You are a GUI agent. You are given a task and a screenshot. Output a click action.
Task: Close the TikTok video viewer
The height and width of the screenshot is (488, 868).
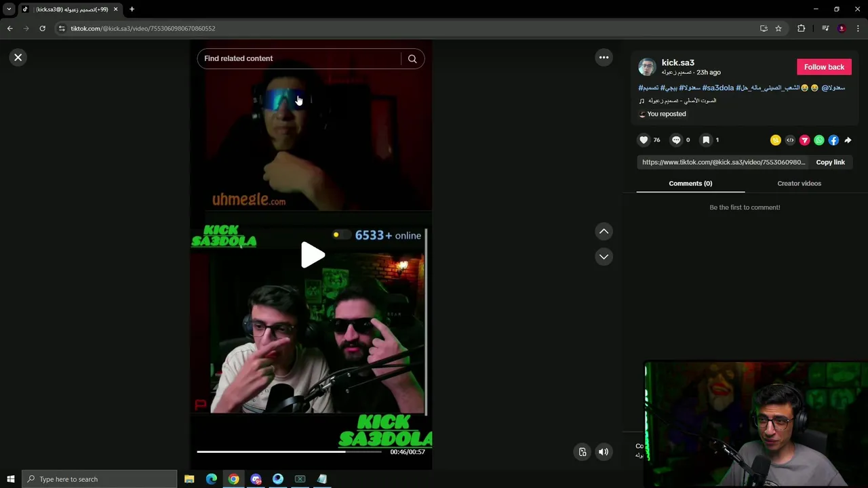(18, 58)
